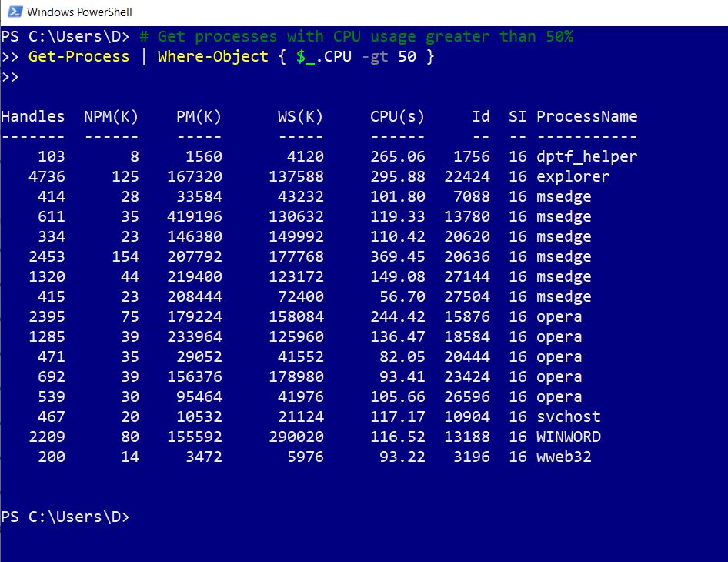
Task: Click the green comment line about CPU usage
Action: [356, 37]
